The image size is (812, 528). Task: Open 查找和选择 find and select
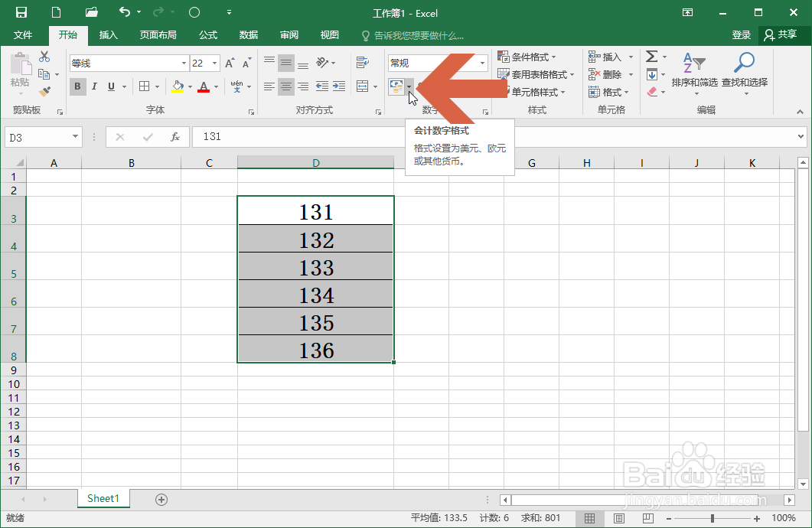tap(745, 73)
